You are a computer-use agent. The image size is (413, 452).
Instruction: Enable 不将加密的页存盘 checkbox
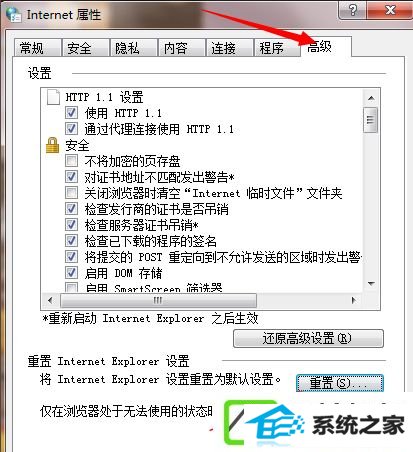click(x=71, y=161)
